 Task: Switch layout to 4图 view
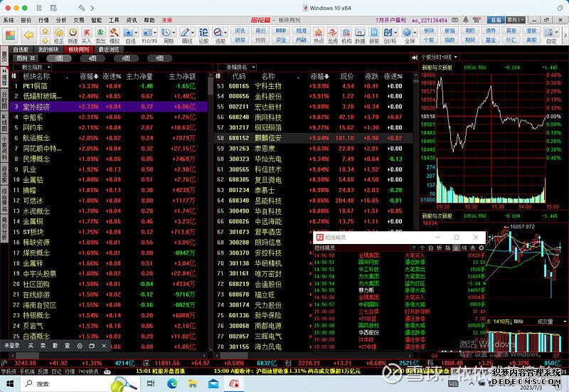pyautogui.click(x=92, y=58)
